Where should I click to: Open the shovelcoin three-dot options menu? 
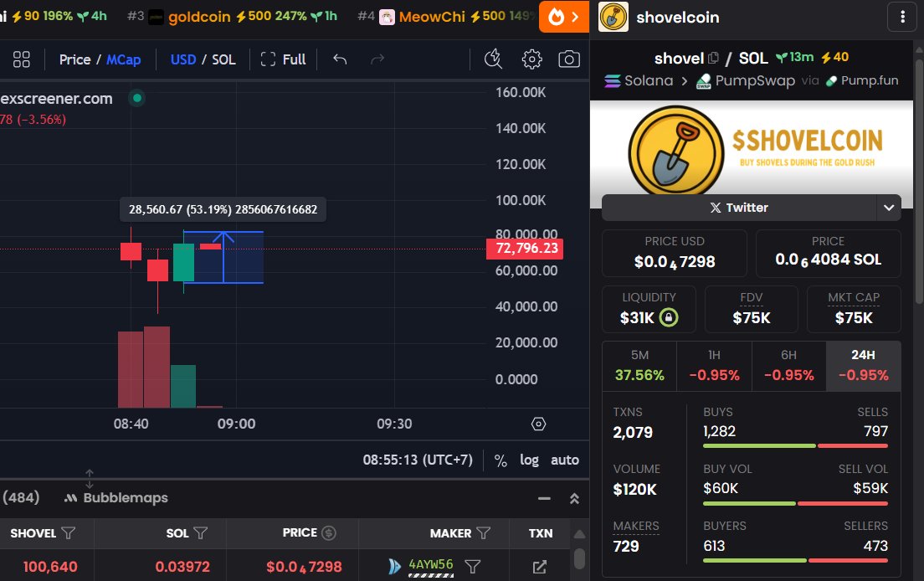pyautogui.click(x=902, y=17)
